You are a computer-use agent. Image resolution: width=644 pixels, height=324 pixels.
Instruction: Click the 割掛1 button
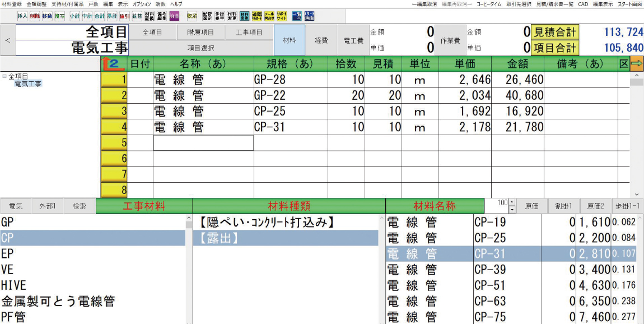[x=563, y=206]
